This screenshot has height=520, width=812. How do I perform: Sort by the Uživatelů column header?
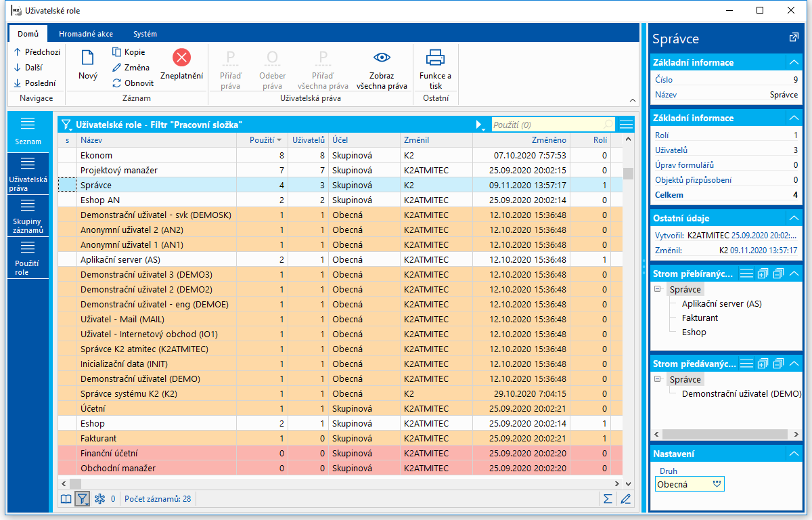click(x=309, y=140)
